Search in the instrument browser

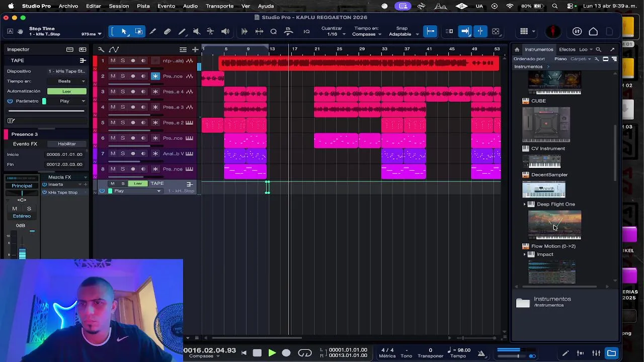click(x=598, y=49)
